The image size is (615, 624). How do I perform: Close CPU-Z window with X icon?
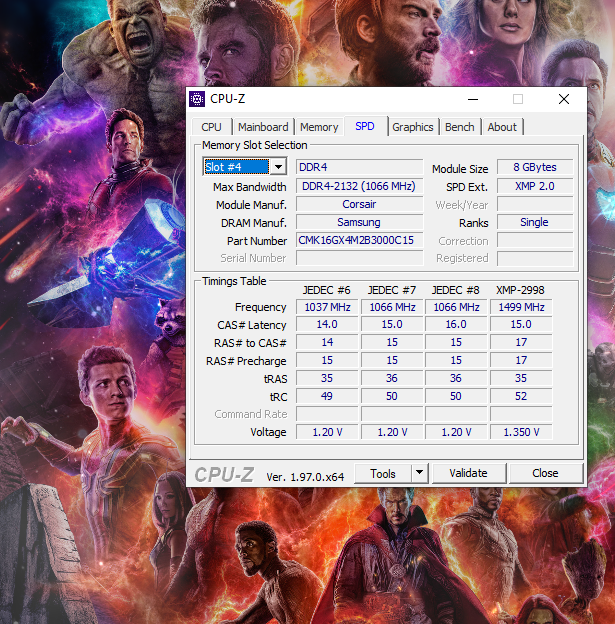click(564, 99)
